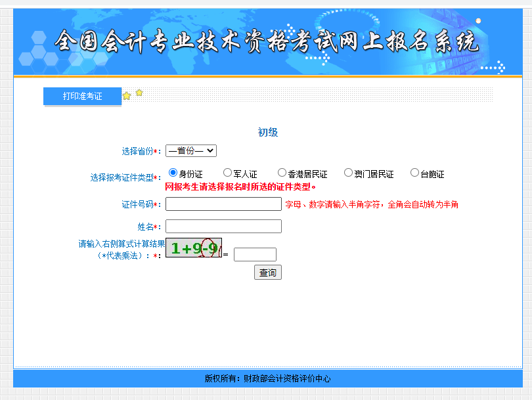Select the 身份证 radio button
Screen dimensions: 532x400
(173, 173)
